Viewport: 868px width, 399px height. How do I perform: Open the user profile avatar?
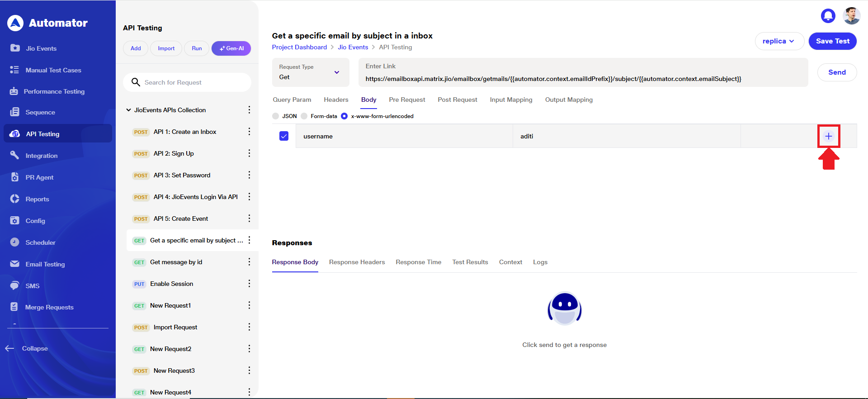(x=851, y=16)
